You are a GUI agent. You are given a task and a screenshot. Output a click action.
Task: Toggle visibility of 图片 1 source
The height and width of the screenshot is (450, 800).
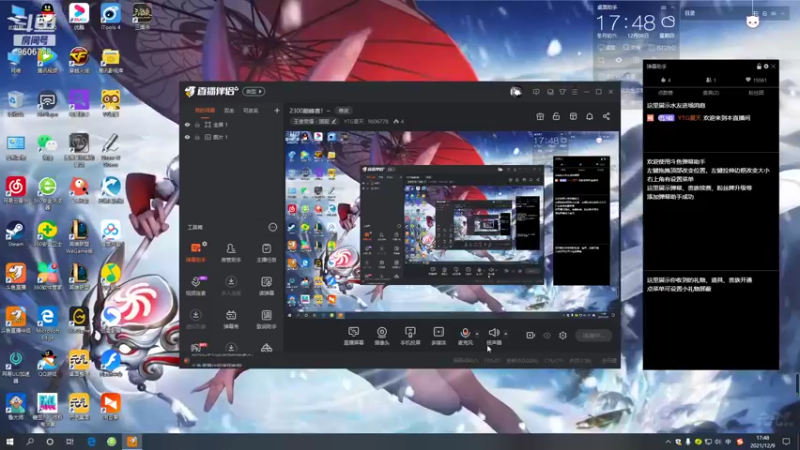click(x=187, y=137)
